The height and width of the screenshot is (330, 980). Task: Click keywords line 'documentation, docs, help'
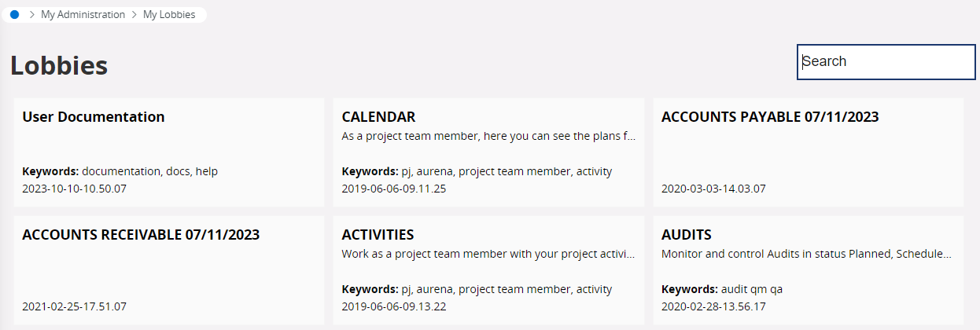pyautogui.click(x=120, y=171)
